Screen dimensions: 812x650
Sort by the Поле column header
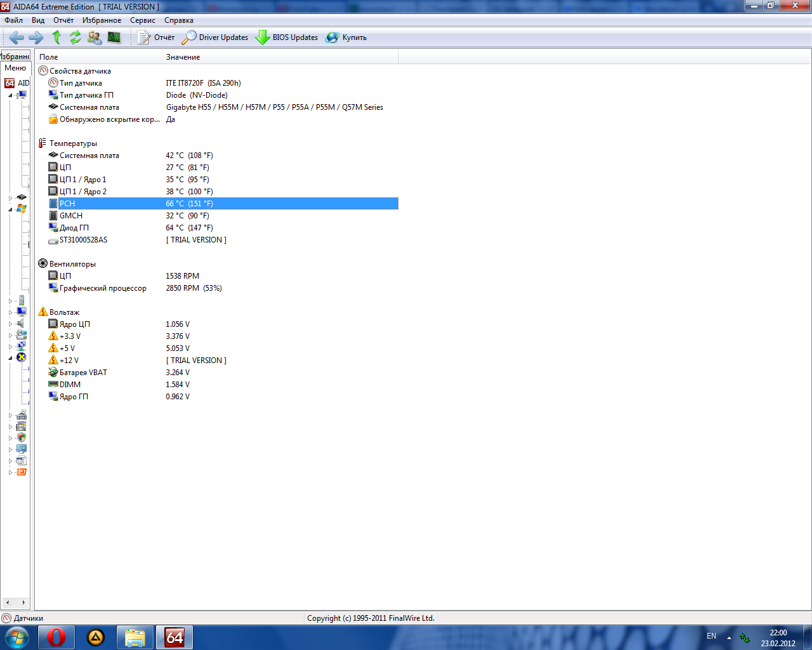99,57
